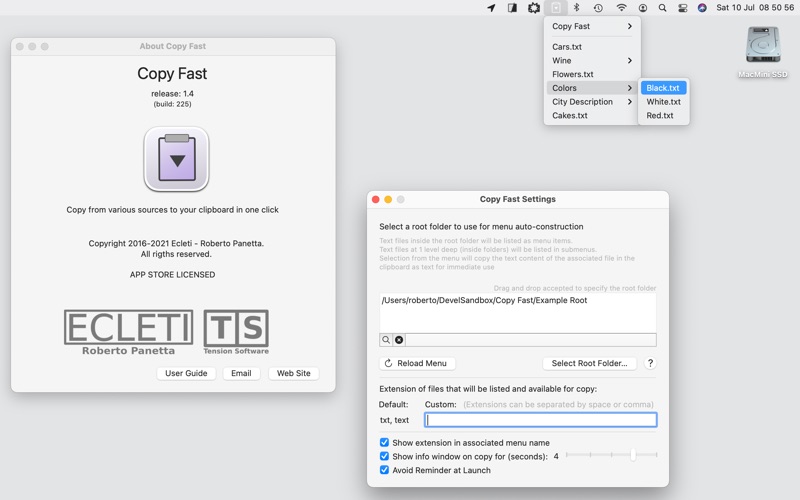Click the Copy Fast clipboard menu bar icon
Screen dimensions: 800x500
[555, 8]
